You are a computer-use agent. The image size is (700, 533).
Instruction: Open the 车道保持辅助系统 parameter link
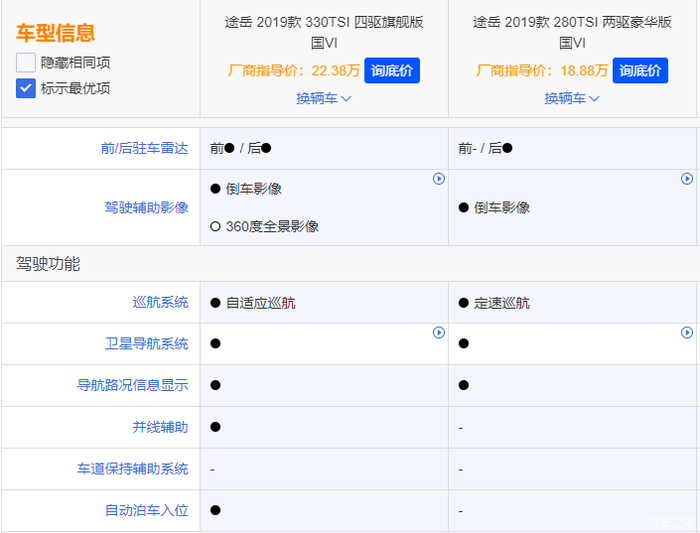click(x=132, y=468)
